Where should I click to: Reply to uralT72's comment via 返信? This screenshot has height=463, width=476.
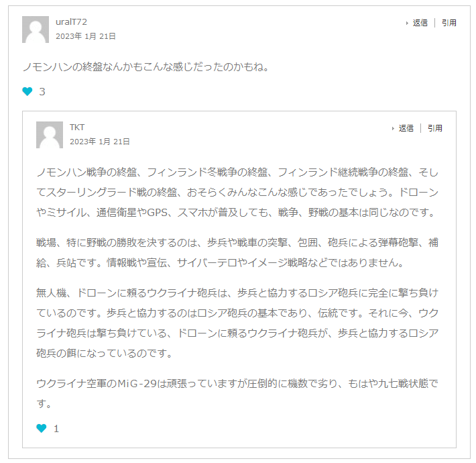click(420, 23)
